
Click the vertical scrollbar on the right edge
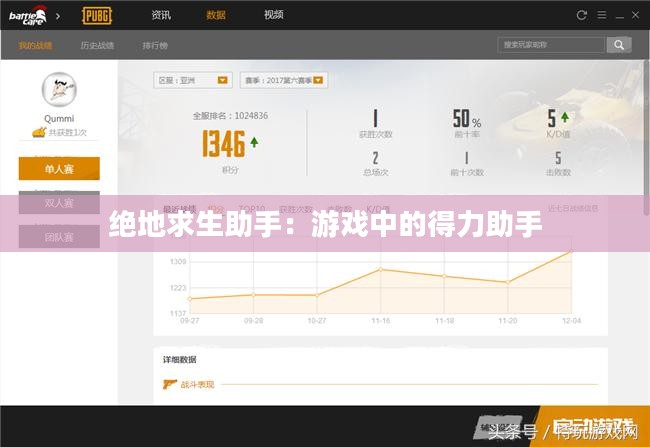(647, 137)
